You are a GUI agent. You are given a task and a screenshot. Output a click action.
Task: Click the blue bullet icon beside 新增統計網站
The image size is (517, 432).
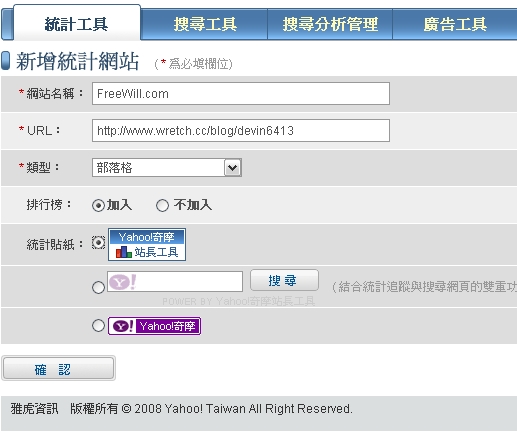(x=6, y=61)
